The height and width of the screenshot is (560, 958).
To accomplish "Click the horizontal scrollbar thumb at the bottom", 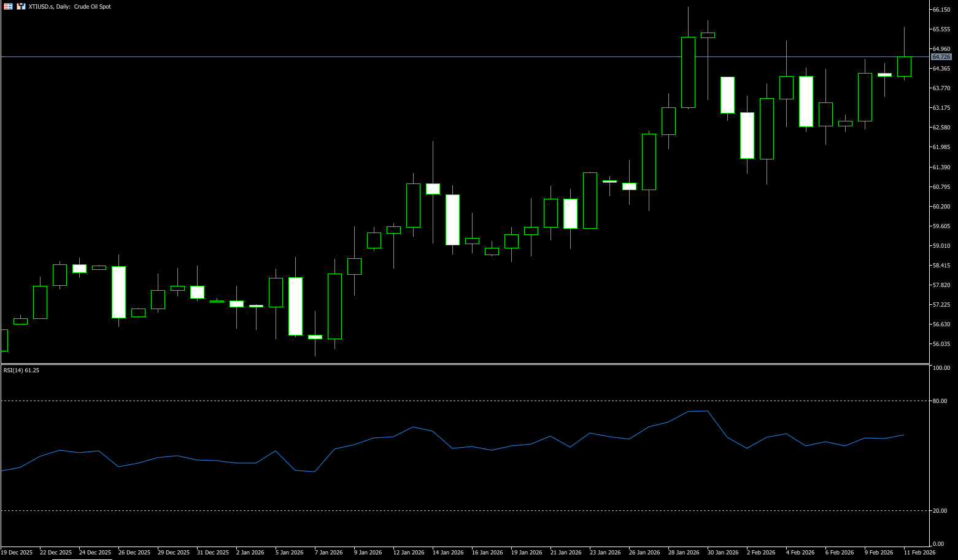I will 82,559.
